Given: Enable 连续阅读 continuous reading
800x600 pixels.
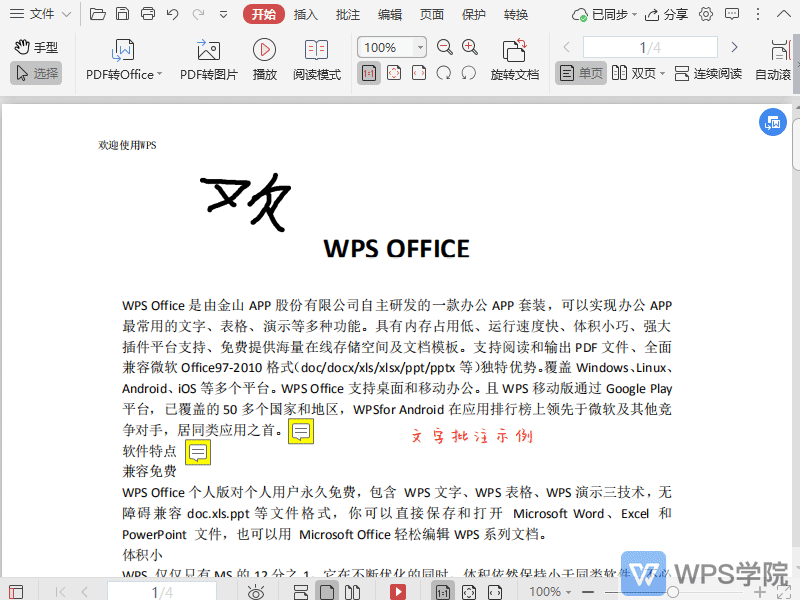Looking at the screenshot, I should [708, 73].
